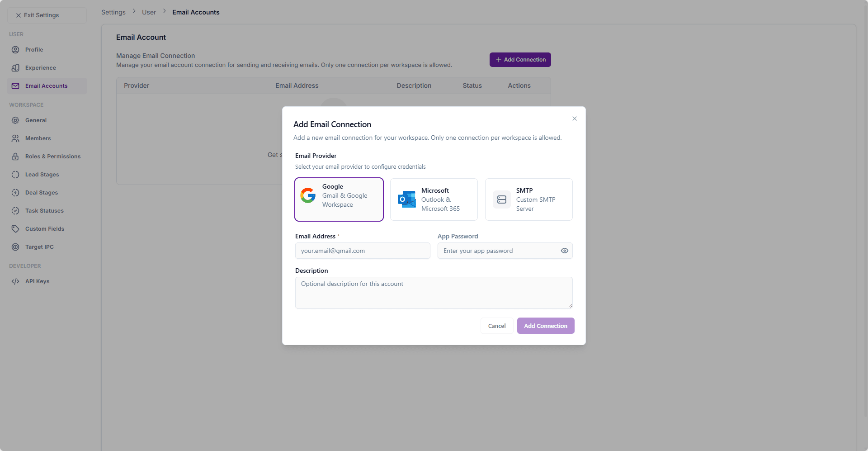The width and height of the screenshot is (868, 451).
Task: Toggle app password visibility with eye icon
Action: coord(564,251)
